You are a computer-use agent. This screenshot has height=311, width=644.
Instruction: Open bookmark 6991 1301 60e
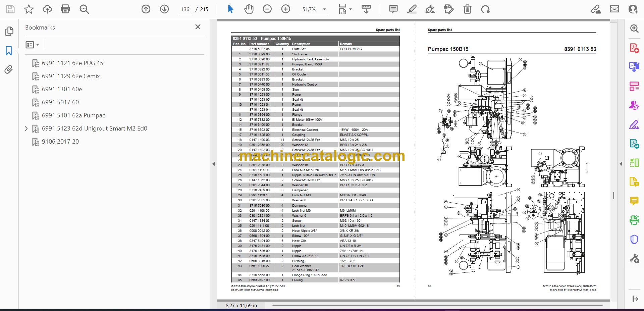coord(62,89)
